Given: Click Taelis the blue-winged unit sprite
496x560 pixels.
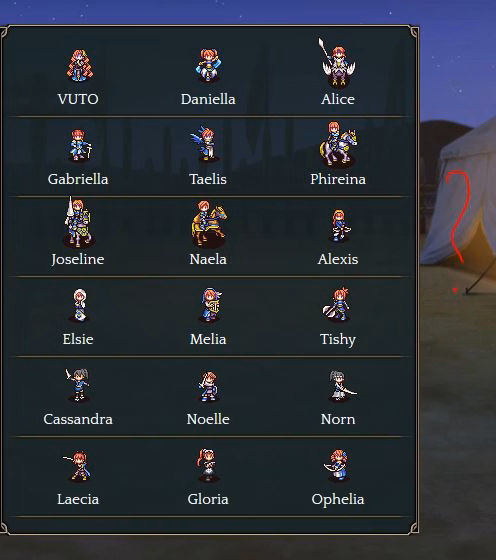Looking at the screenshot, I should [x=204, y=144].
